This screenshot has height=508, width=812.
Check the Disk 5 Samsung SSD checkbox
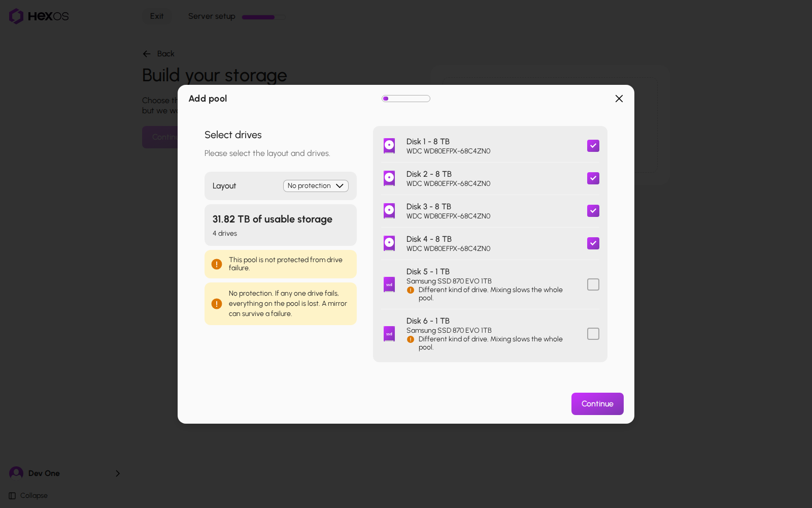point(593,284)
